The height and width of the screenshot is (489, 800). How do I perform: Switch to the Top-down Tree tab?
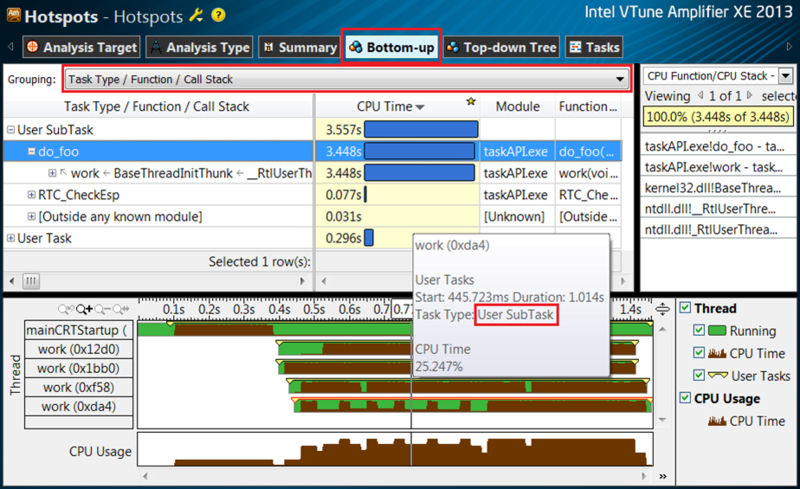coord(501,47)
